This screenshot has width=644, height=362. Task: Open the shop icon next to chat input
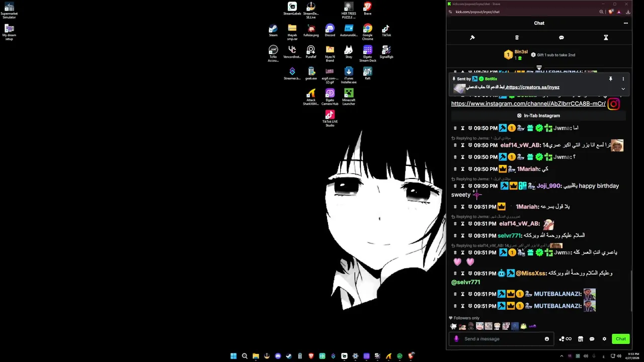581,339
